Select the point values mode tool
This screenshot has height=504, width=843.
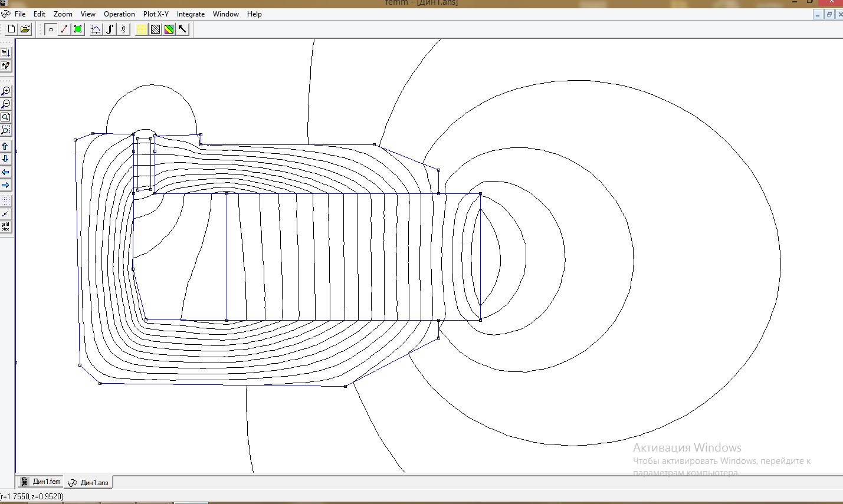pyautogui.click(x=51, y=29)
